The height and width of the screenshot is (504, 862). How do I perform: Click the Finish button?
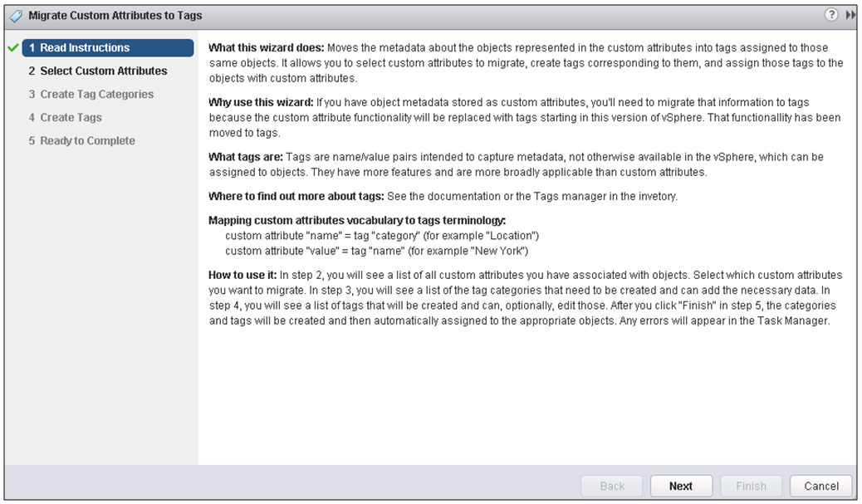coord(751,486)
